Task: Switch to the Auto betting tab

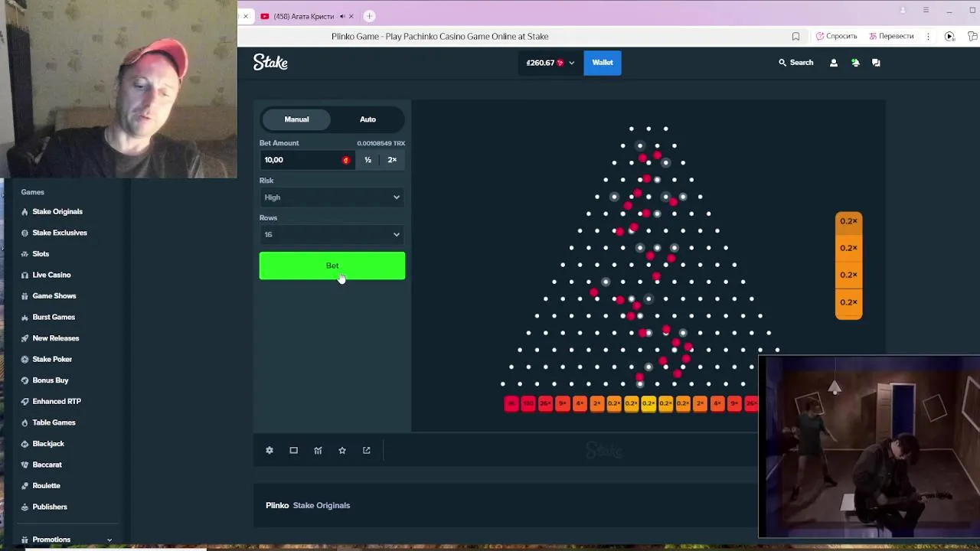Action: point(368,119)
